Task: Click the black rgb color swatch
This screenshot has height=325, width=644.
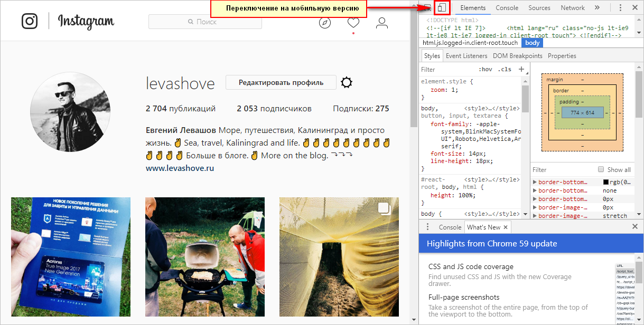Action: [x=606, y=182]
